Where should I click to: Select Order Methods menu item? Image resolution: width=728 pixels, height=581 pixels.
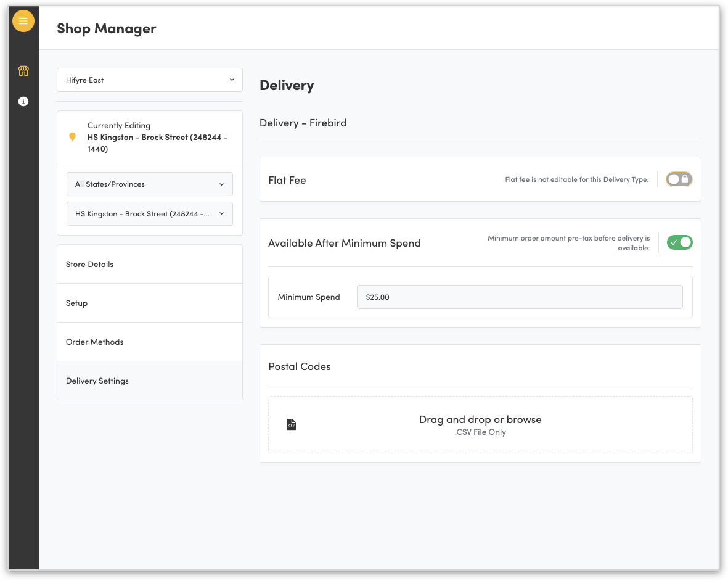(x=150, y=342)
